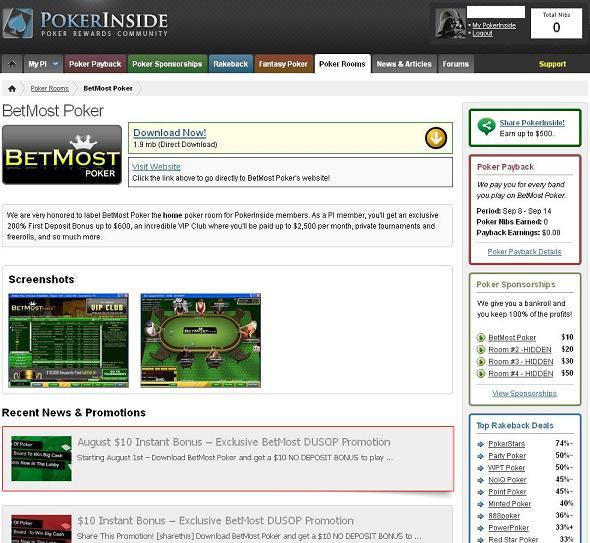Viewport: 590px width, 543px height.
Task: Switch to the Rakeback tab
Action: click(x=231, y=64)
